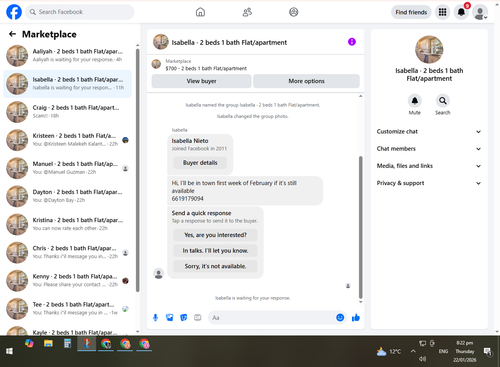Pick a GIF with the GIF icon

[x=198, y=318]
